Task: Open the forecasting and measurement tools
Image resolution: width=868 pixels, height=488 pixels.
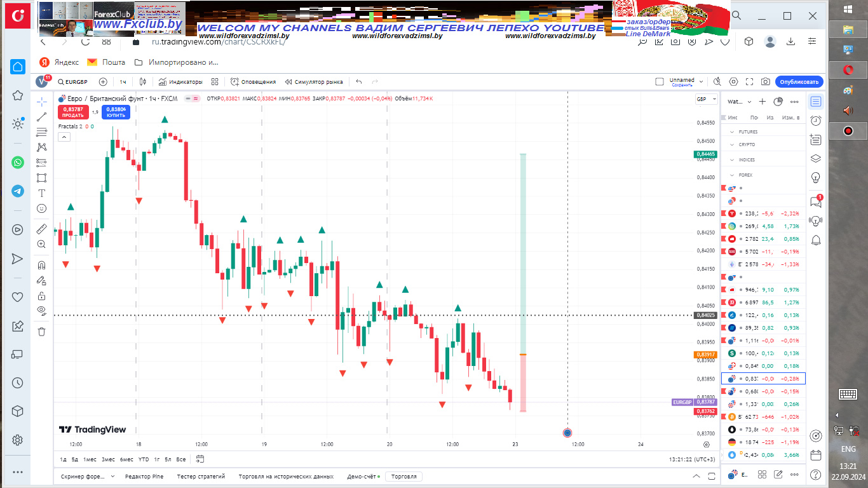Action: tap(42, 163)
